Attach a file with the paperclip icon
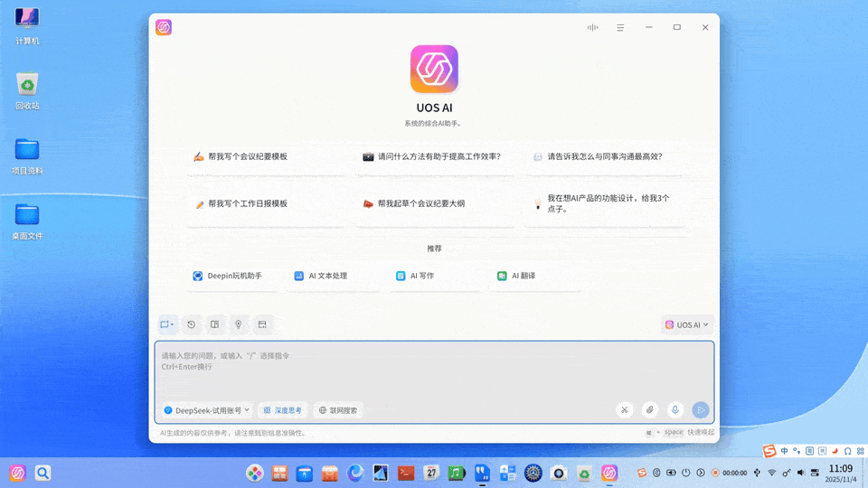This screenshot has height=488, width=868. click(x=650, y=410)
